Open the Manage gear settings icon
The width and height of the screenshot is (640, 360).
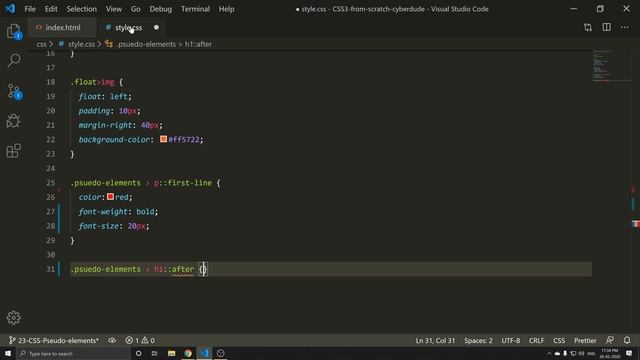click(13, 318)
